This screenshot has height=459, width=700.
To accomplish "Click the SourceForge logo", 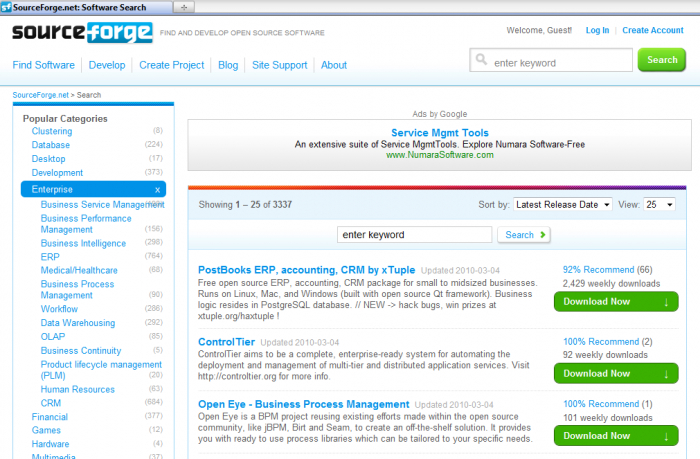I will [x=82, y=33].
